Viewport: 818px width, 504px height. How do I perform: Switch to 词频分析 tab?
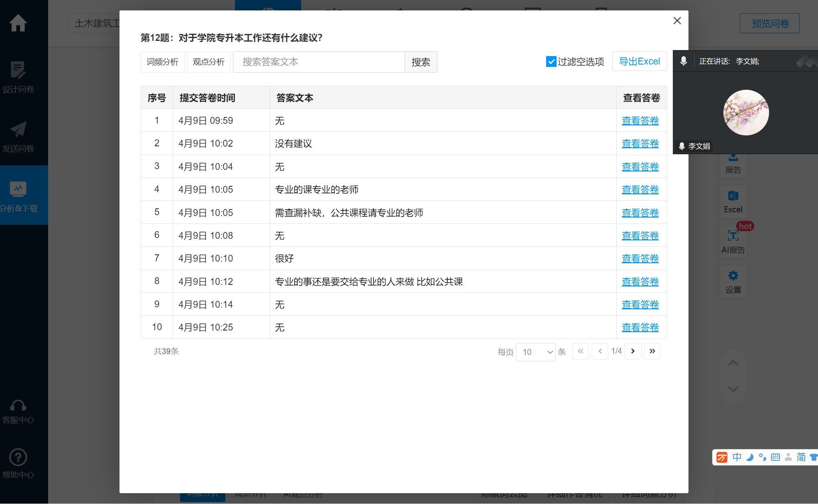coord(162,62)
